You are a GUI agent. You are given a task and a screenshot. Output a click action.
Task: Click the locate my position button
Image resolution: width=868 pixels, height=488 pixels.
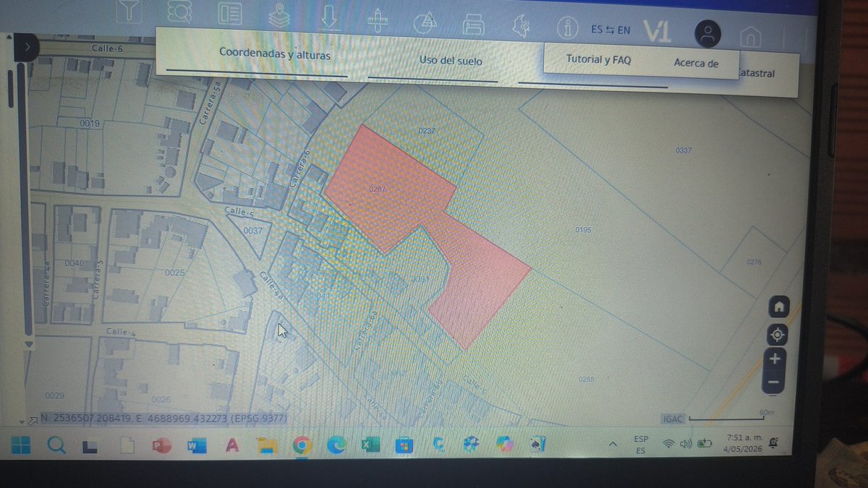click(778, 335)
